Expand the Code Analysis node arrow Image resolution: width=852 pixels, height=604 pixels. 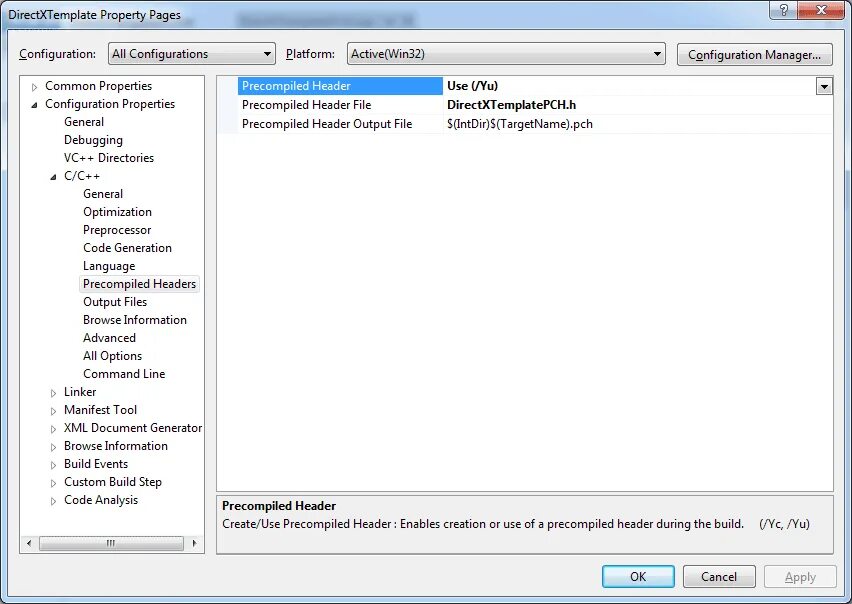tap(53, 501)
